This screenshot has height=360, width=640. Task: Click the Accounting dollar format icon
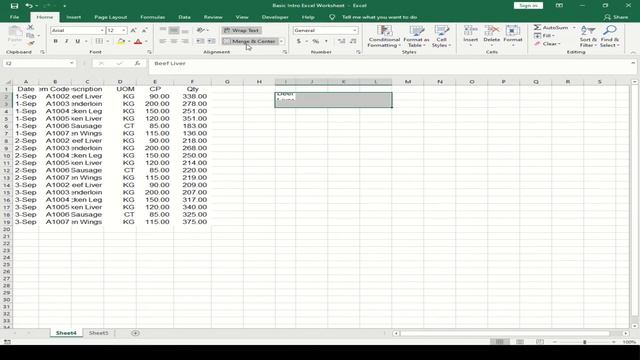coord(299,41)
